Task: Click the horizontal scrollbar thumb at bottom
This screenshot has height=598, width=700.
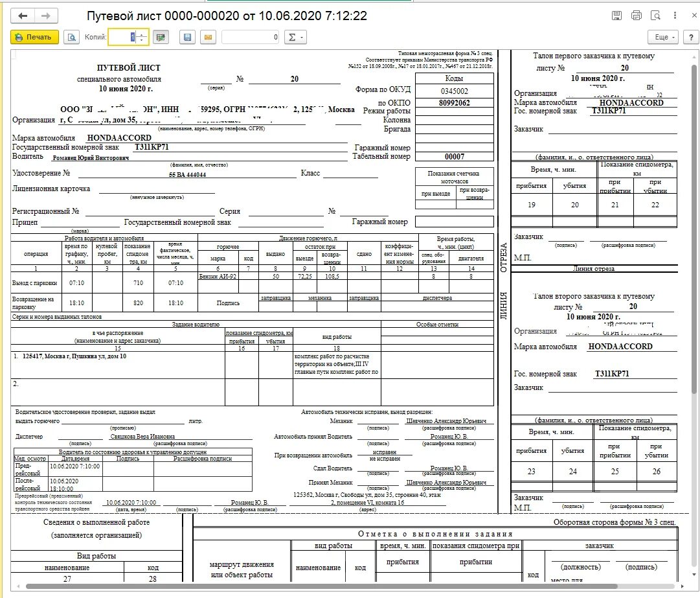Action: [x=321, y=586]
